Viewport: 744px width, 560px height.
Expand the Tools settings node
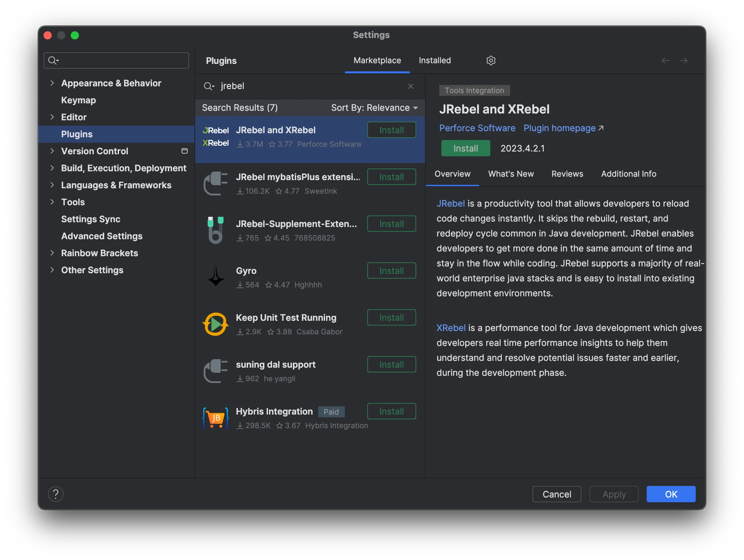[52, 202]
